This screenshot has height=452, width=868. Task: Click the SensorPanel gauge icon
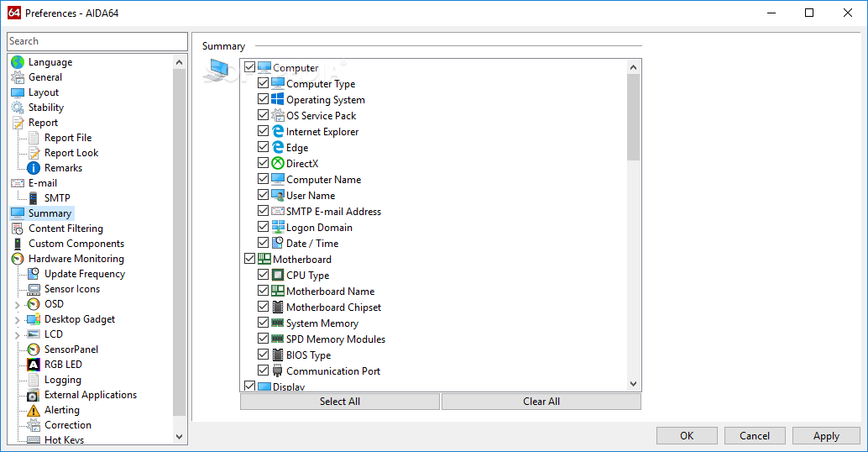click(34, 349)
